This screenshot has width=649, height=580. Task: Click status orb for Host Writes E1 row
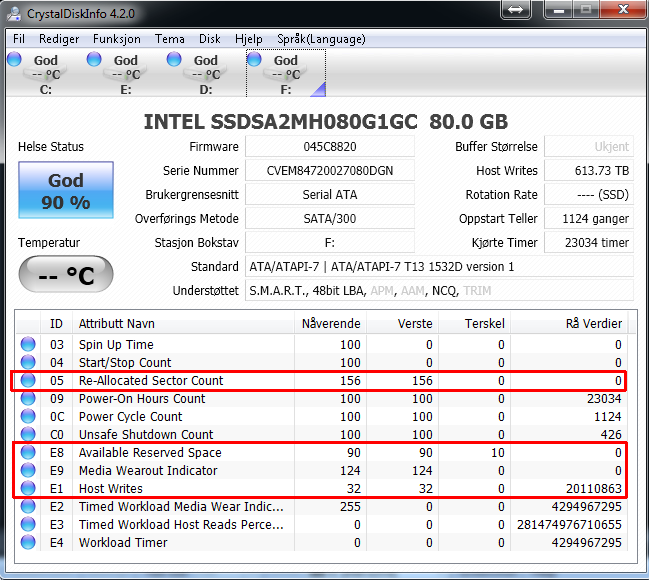(28, 488)
